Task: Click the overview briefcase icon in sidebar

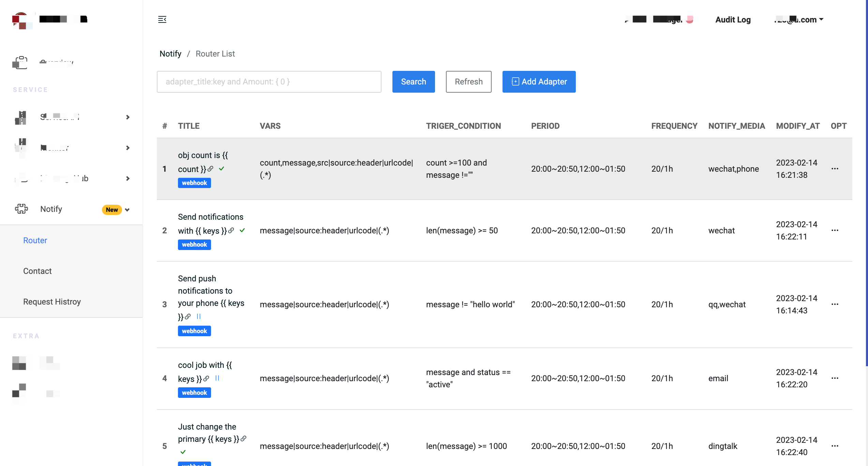Action: click(x=20, y=62)
